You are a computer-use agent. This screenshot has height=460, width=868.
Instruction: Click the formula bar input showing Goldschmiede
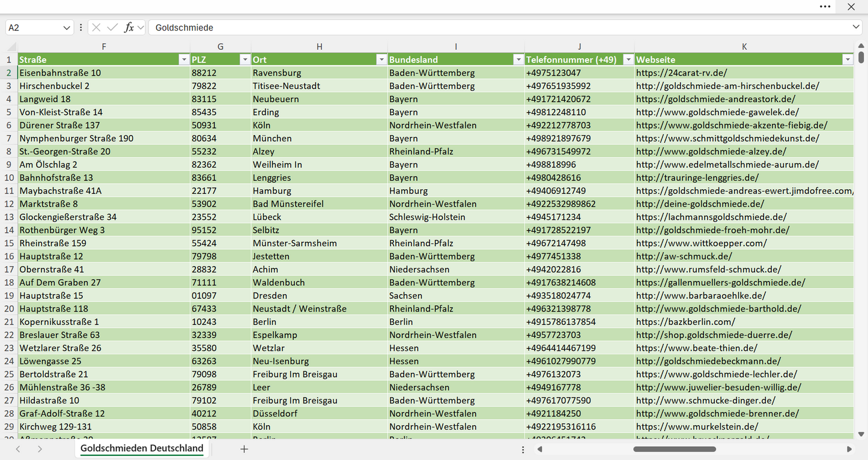point(502,28)
